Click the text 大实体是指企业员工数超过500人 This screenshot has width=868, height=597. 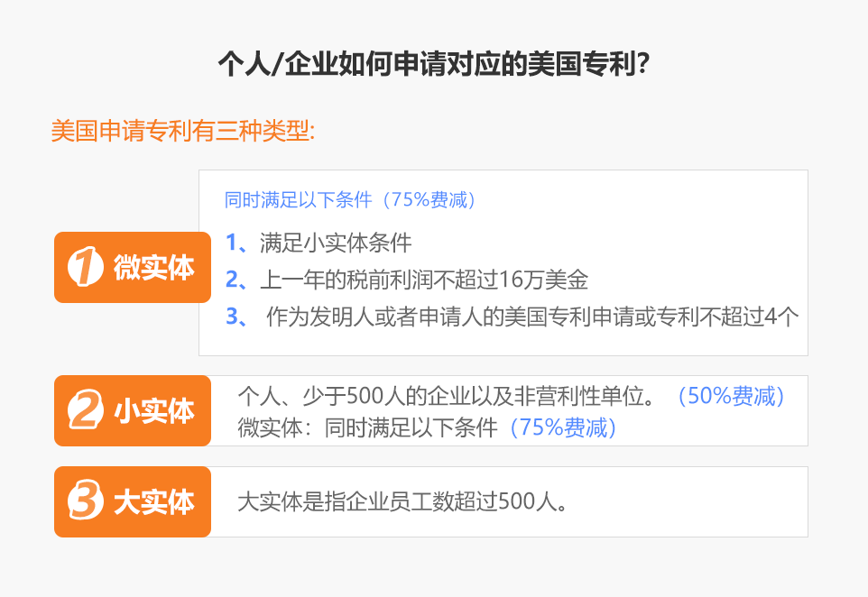click(x=403, y=502)
